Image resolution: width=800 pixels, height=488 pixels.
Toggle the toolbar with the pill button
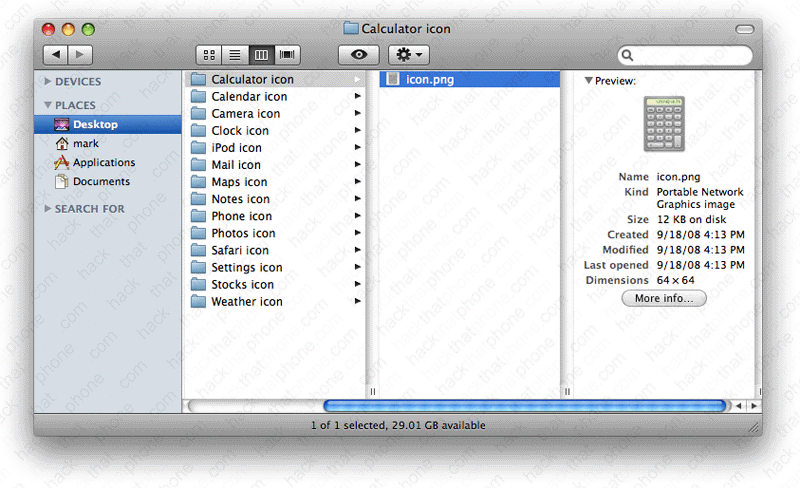click(x=743, y=29)
